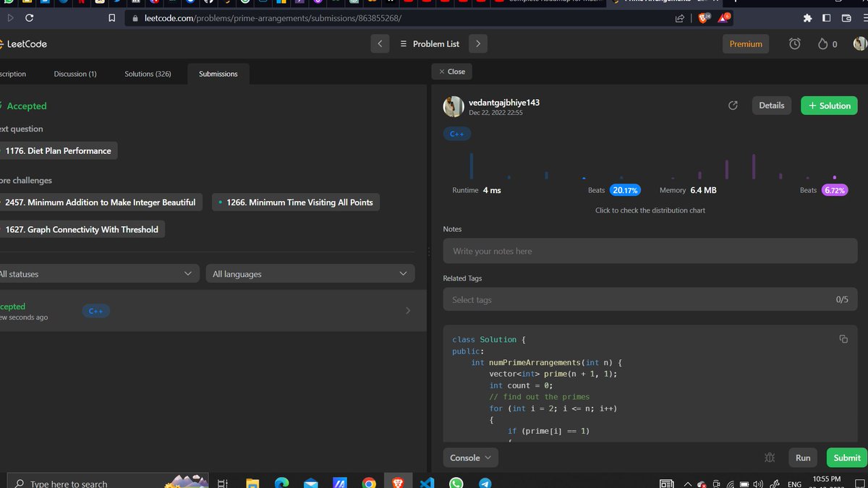The width and height of the screenshot is (868, 488).
Task: Click the Wi-Fi icon in system tray
Action: click(731, 484)
